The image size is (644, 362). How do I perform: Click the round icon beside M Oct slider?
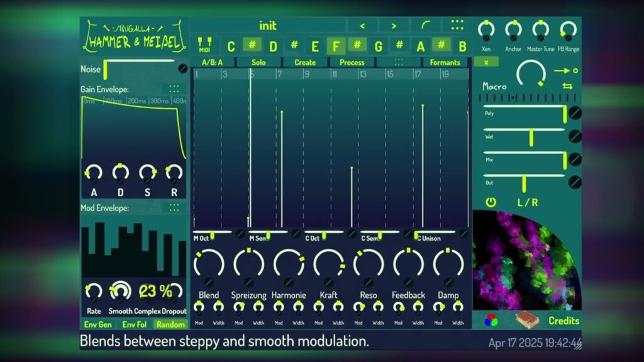(x=240, y=234)
